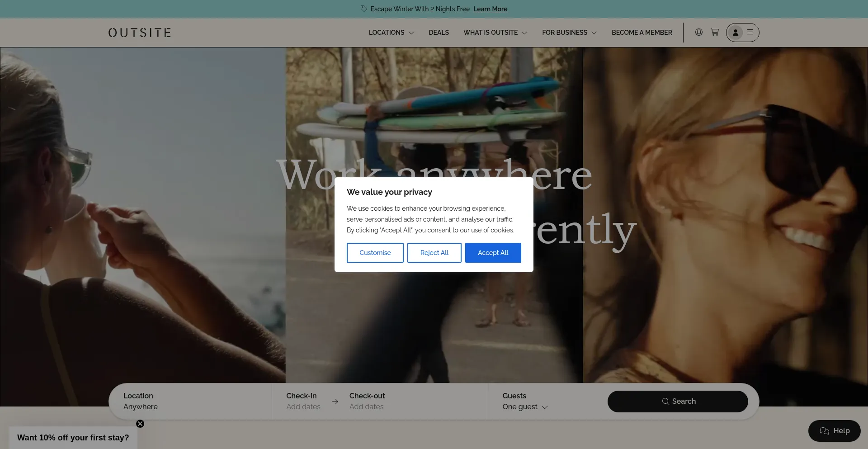The image size is (868, 449).
Task: Open the Help chat widget
Action: [x=834, y=431]
